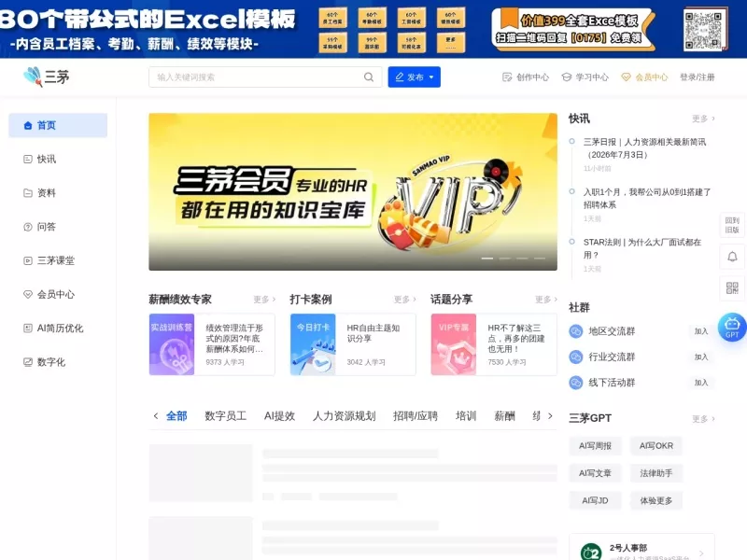Click the search magnifier icon
Screen dimensions: 747x560
click(369, 77)
